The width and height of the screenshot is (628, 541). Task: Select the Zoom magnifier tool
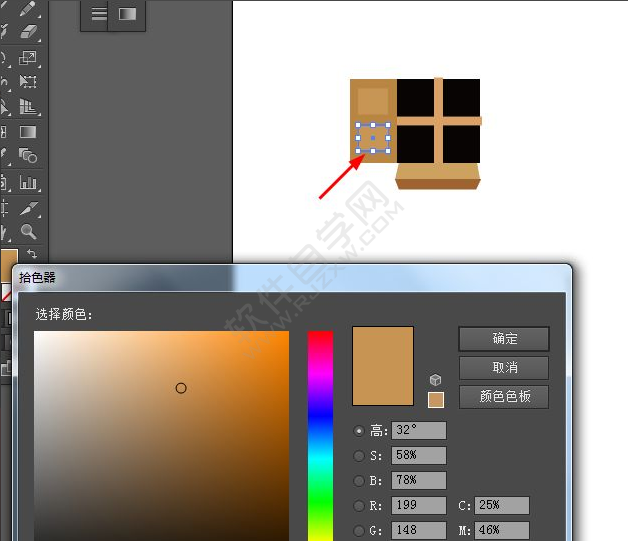(28, 231)
